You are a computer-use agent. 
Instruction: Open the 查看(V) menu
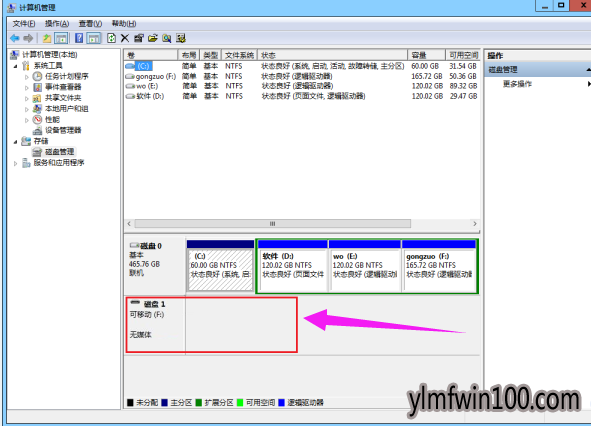tap(90, 24)
